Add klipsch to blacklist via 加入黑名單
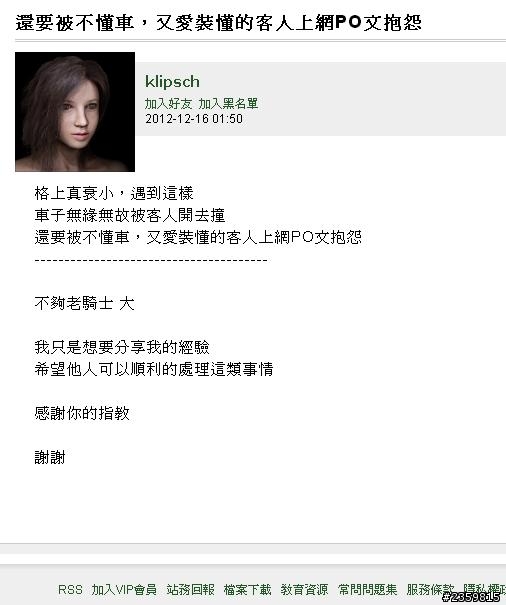 [228, 103]
